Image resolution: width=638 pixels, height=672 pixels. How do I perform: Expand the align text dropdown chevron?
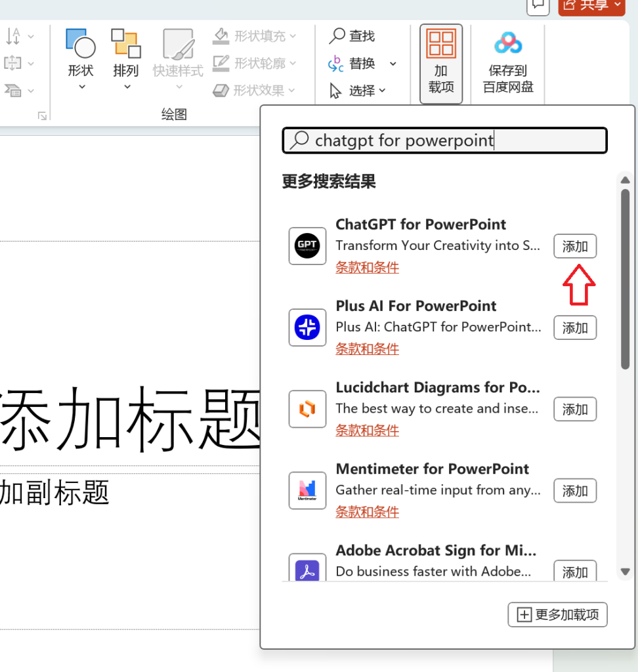[31, 64]
